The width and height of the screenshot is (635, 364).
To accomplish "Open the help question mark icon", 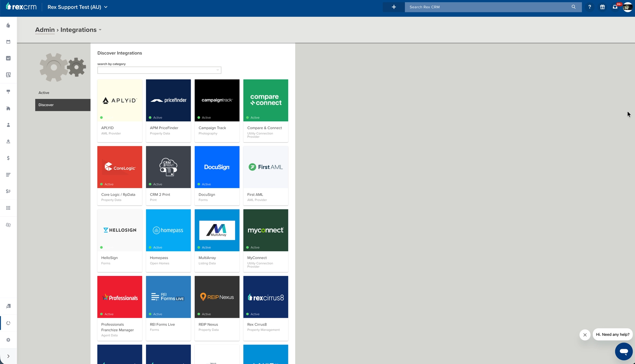I will coord(590,7).
